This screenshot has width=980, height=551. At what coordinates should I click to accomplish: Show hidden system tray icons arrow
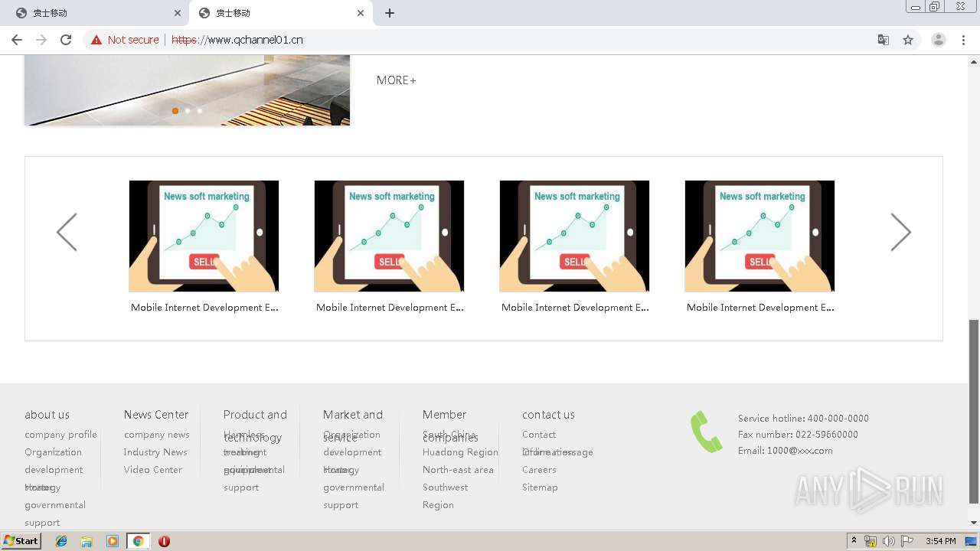click(854, 541)
